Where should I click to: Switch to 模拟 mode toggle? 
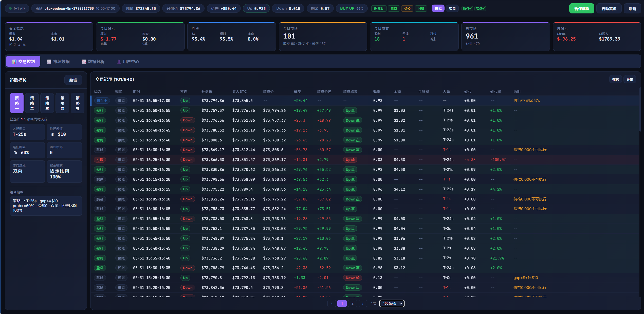438,9
